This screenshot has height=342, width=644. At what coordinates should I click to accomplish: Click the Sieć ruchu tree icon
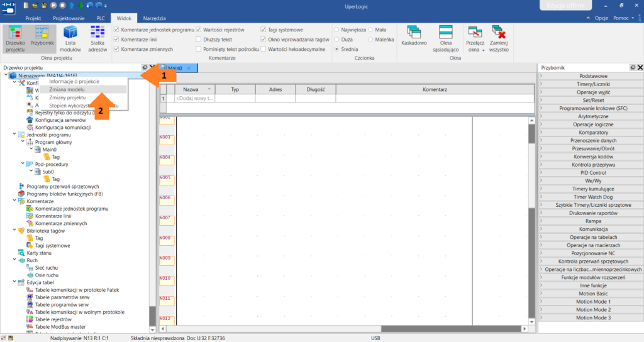click(30, 268)
